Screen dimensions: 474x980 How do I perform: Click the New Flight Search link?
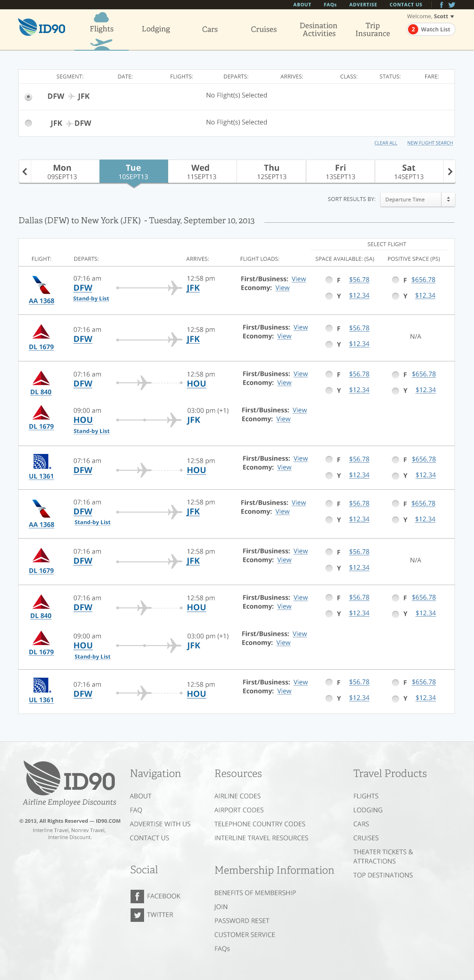point(430,143)
